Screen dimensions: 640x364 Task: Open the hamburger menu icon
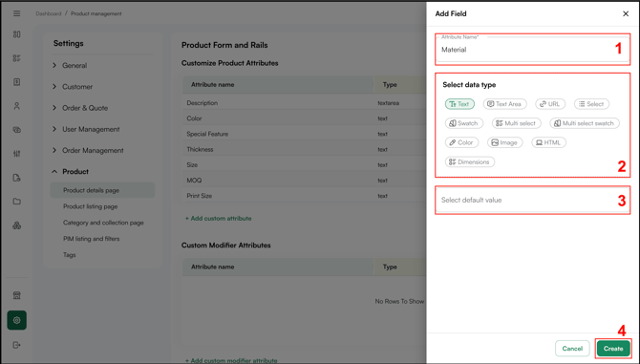pos(17,13)
